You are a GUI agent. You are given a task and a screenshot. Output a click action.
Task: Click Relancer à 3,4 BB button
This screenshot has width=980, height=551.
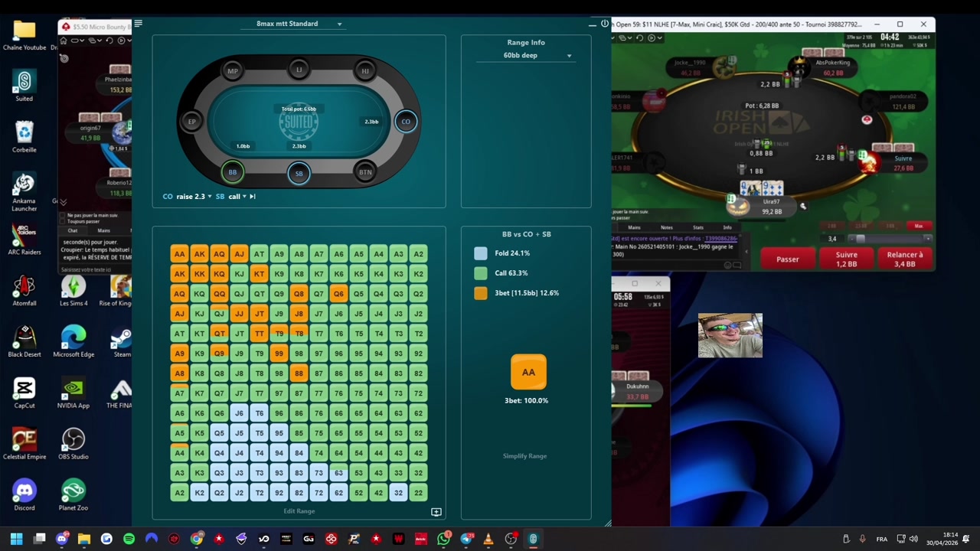point(904,259)
